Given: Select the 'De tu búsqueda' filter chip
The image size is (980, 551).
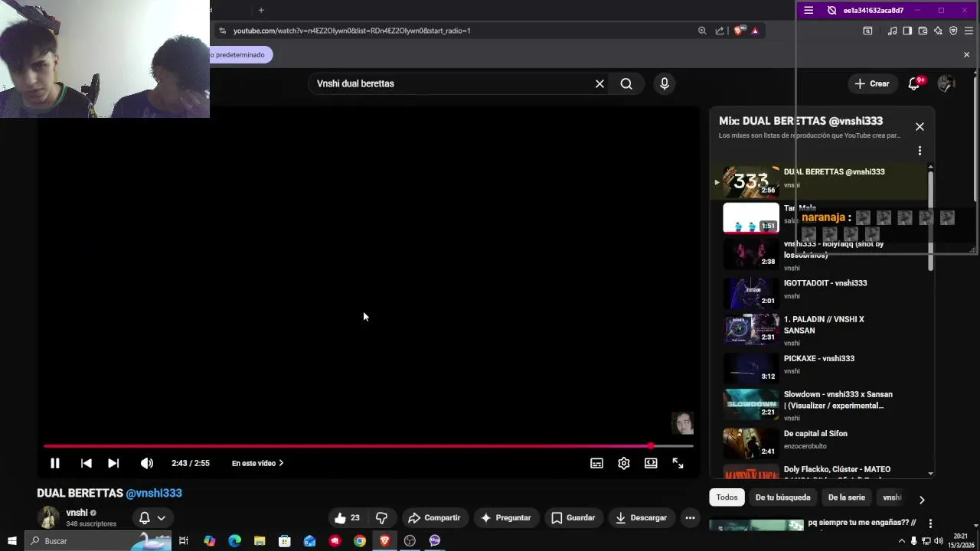Looking at the screenshot, I should (x=782, y=497).
